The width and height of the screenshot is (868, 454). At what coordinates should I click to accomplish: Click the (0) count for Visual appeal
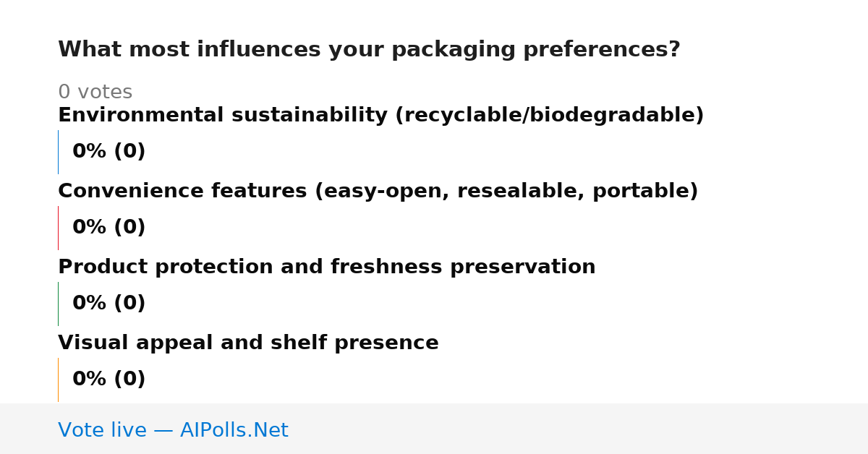click(x=129, y=380)
